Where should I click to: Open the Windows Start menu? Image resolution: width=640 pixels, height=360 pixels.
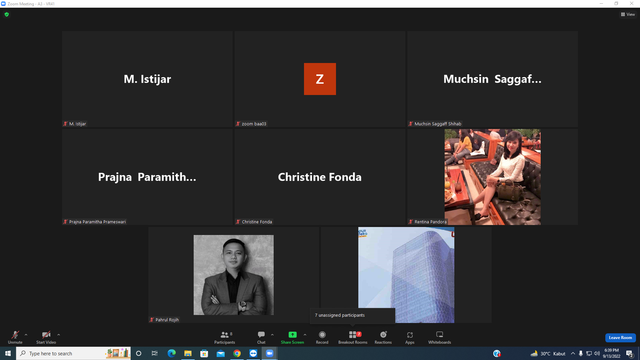[x=8, y=353]
